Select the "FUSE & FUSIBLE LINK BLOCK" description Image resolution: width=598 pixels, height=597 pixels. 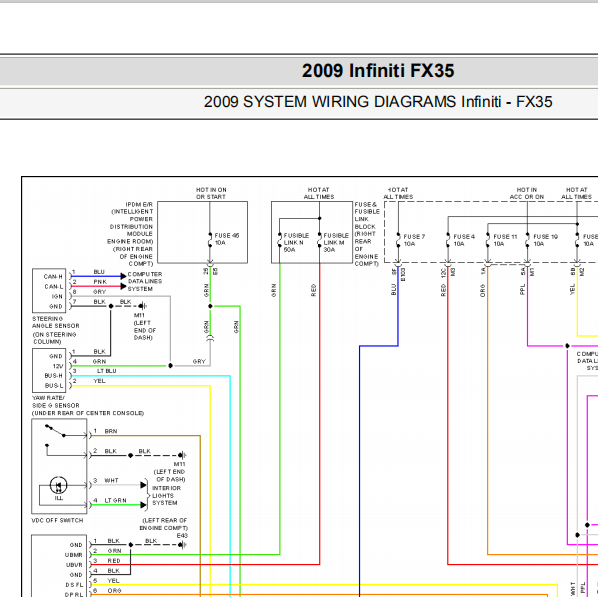(367, 234)
